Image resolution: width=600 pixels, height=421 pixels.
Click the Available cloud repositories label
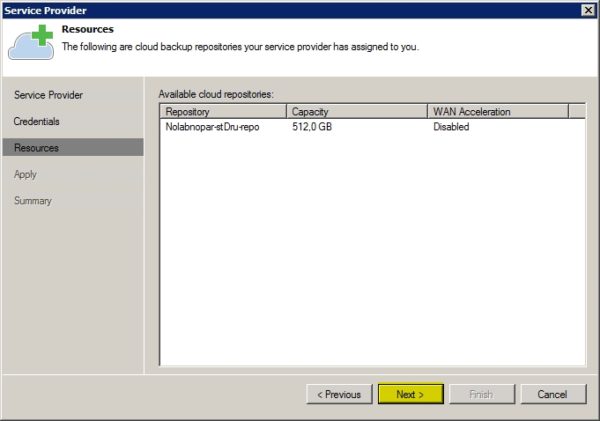point(216,94)
